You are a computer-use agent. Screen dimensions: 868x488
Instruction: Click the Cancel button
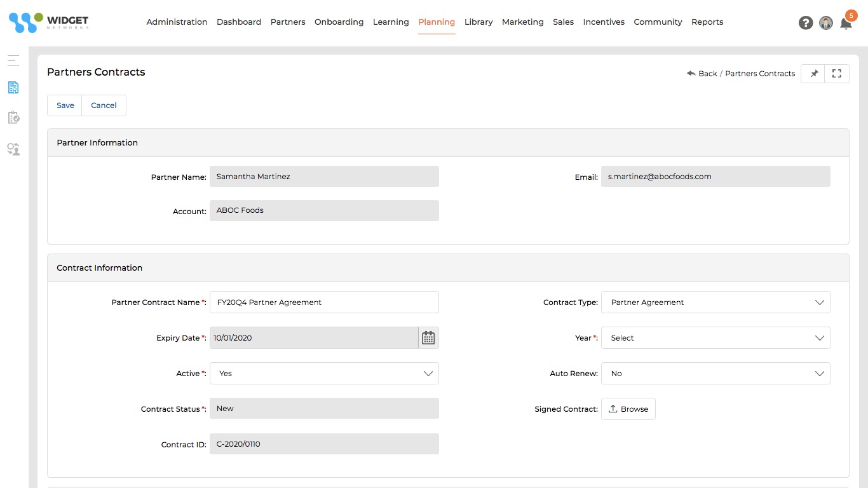104,105
